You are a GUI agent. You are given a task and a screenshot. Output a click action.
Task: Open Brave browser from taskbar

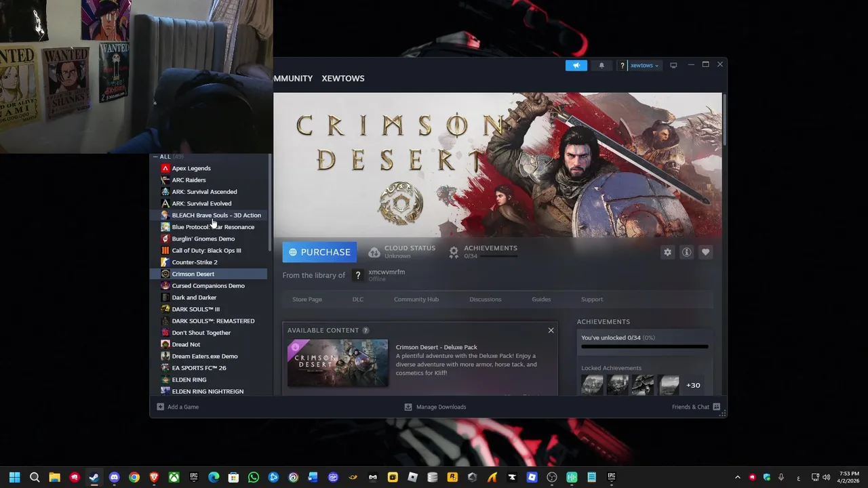[154, 477]
